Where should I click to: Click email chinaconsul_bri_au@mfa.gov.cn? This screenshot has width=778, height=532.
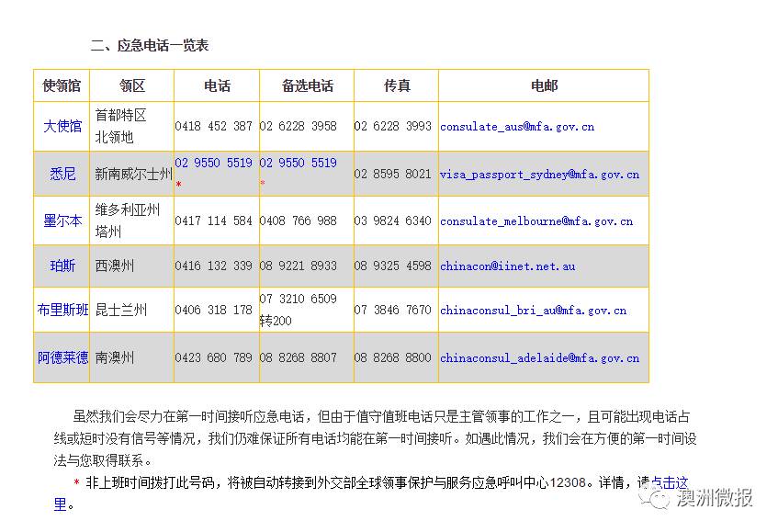click(533, 311)
